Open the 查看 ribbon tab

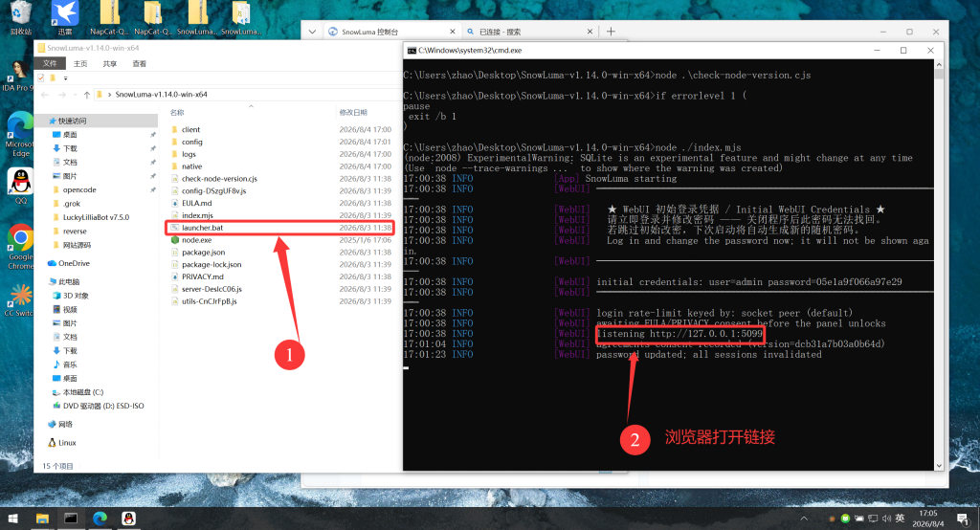140,64
